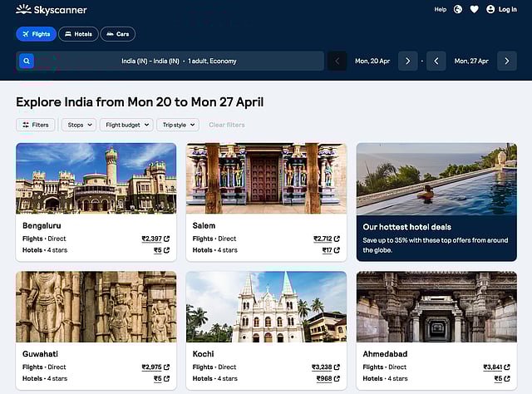The image size is (532, 394).
Task: Expand the Stops dropdown
Action: (79, 125)
